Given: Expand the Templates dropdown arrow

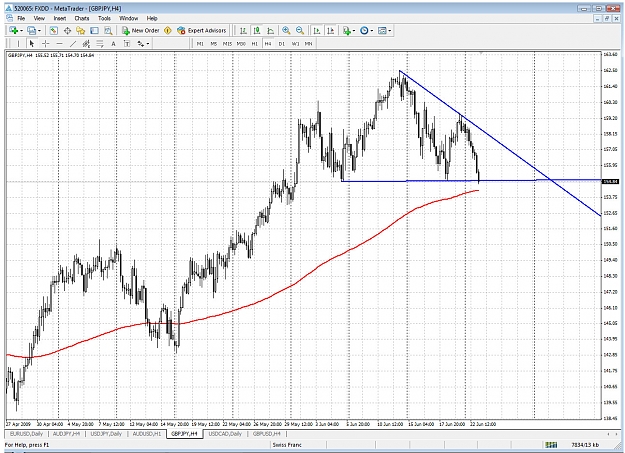Looking at the screenshot, I should (389, 30).
